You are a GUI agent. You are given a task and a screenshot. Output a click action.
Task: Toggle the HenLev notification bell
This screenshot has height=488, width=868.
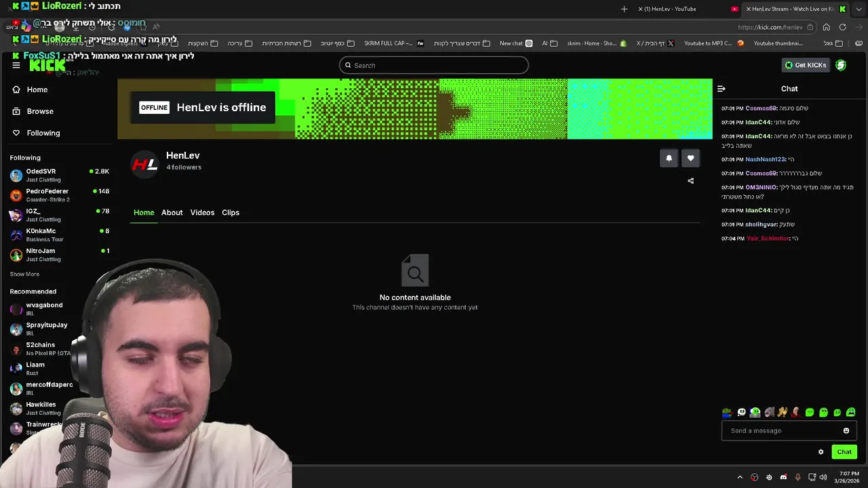[x=669, y=158]
